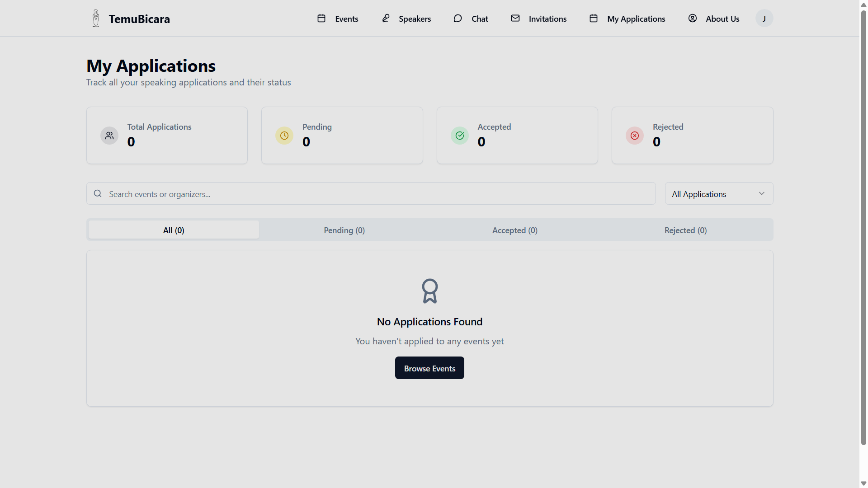The image size is (868, 488).
Task: Open the user avatar J menu
Action: (764, 19)
